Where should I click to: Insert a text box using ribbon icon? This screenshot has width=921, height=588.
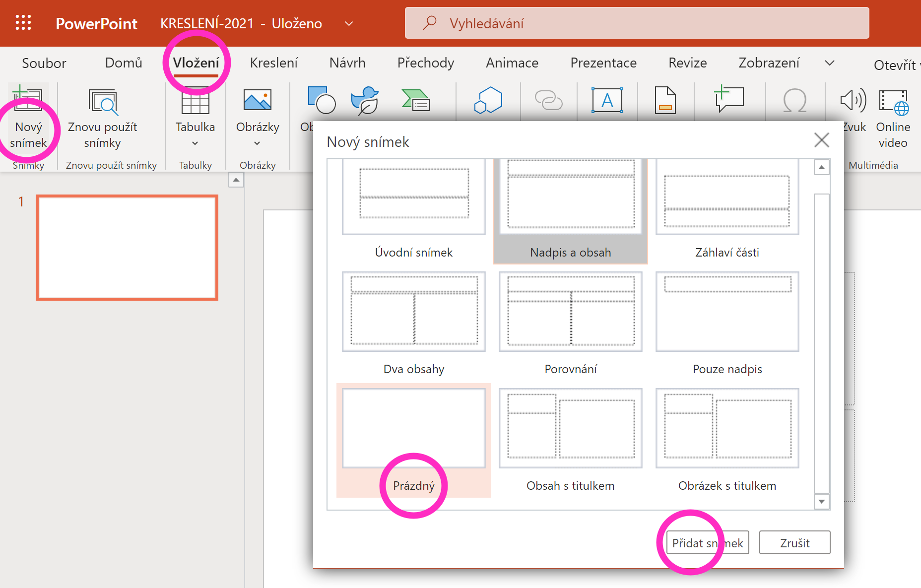pos(607,100)
